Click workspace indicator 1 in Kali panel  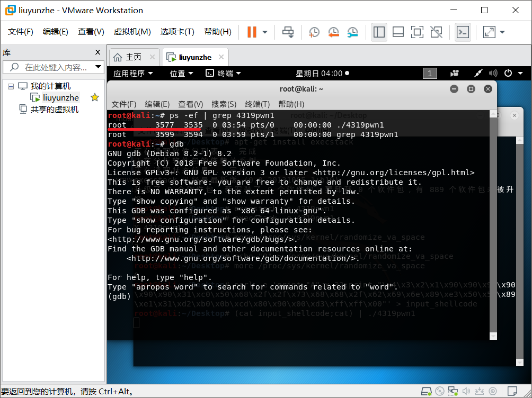pos(430,73)
